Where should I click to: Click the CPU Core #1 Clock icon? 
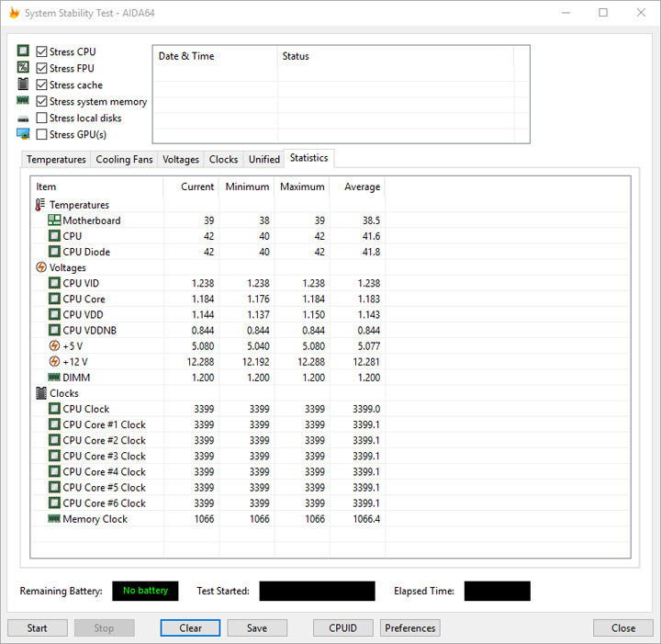pyautogui.click(x=54, y=424)
